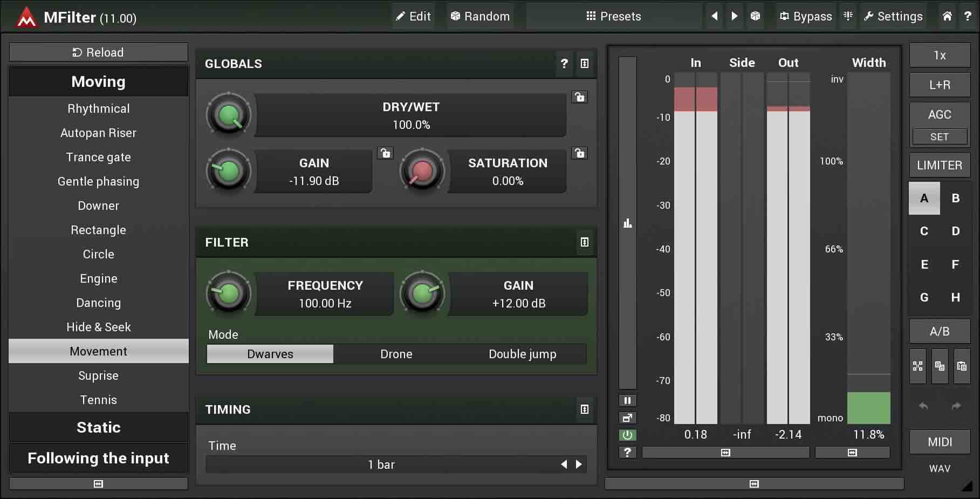Select the Drone filter mode
980x499 pixels.
tap(396, 354)
